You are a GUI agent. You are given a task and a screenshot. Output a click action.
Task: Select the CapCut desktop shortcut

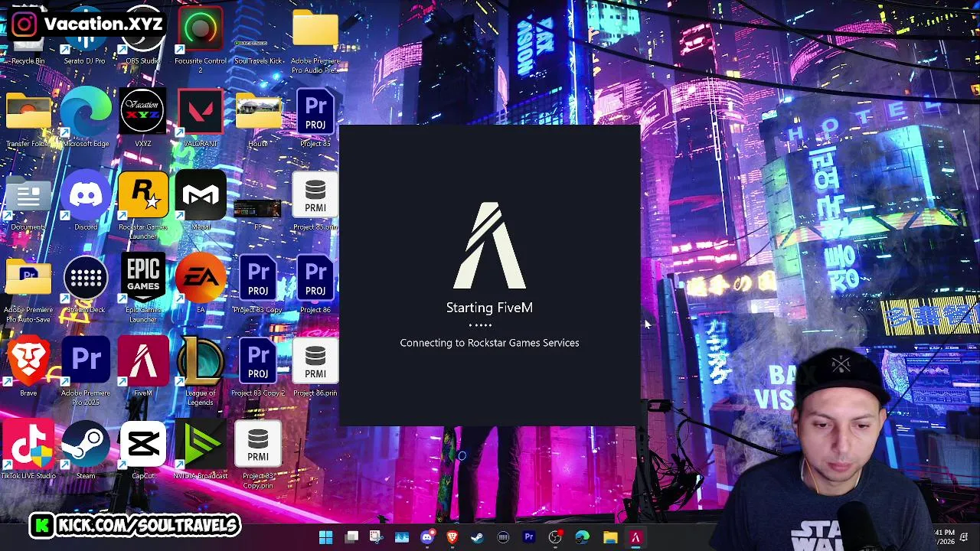[x=143, y=452]
